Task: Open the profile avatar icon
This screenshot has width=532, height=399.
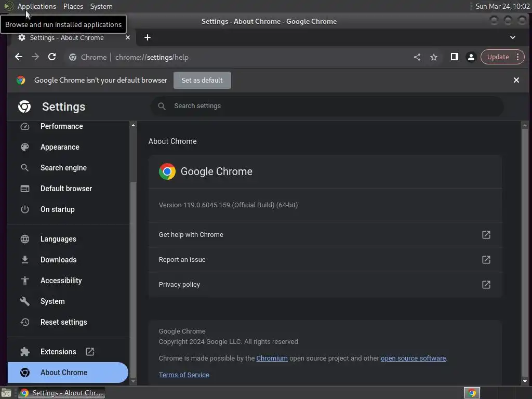Action: click(471, 57)
